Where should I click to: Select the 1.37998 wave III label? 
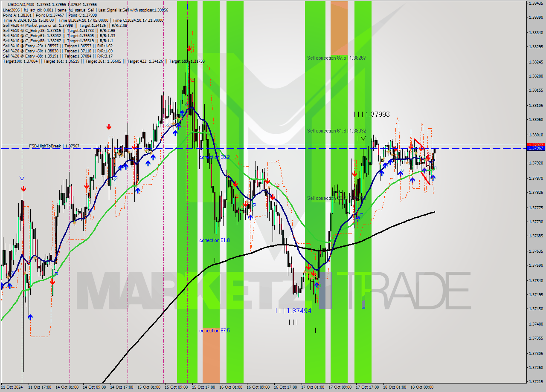click(372, 114)
